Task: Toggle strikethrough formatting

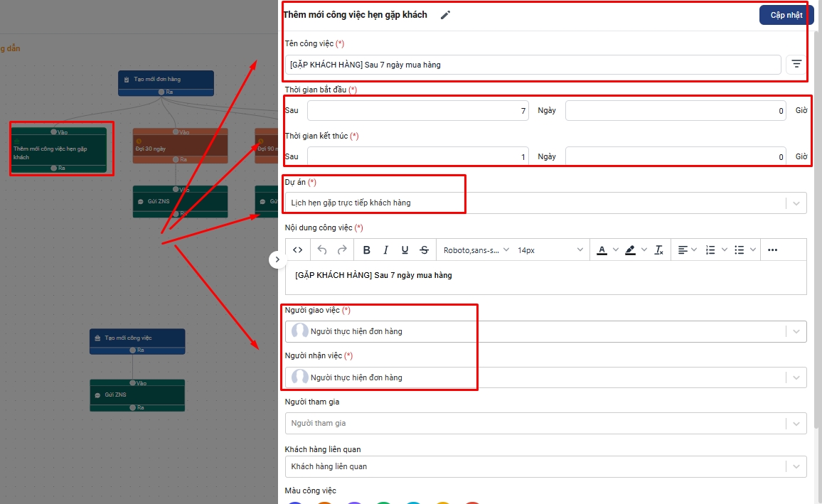Action: pyautogui.click(x=425, y=250)
